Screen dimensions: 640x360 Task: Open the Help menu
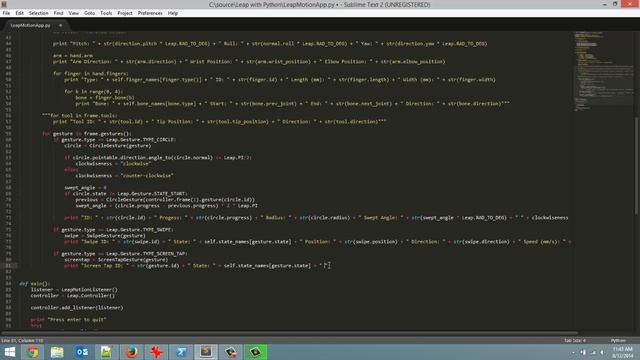173,13
